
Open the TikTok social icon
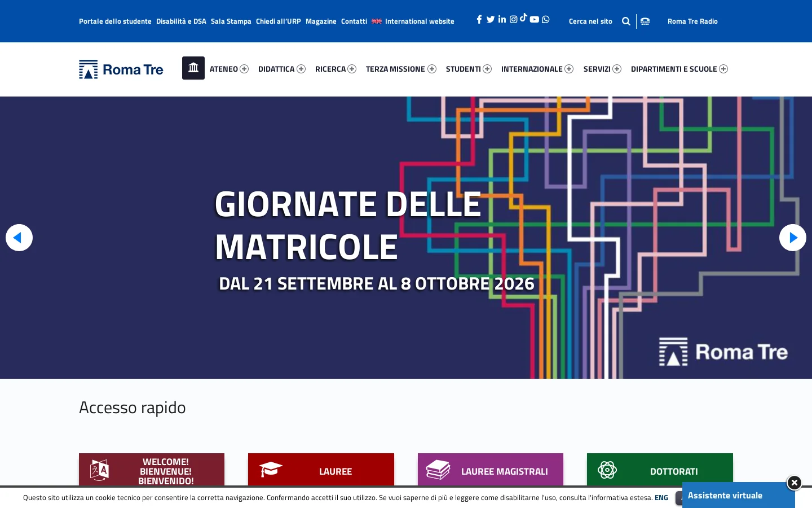(x=523, y=17)
